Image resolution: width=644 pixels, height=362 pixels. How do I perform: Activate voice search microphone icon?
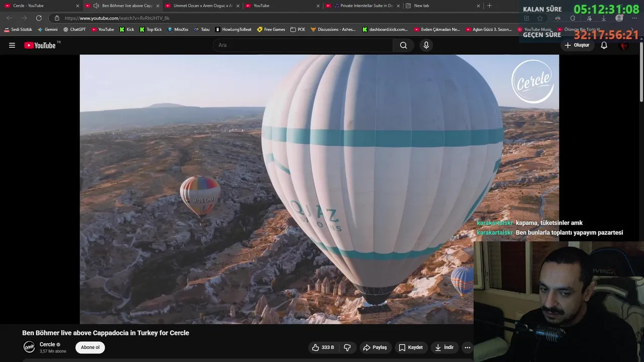click(x=426, y=45)
